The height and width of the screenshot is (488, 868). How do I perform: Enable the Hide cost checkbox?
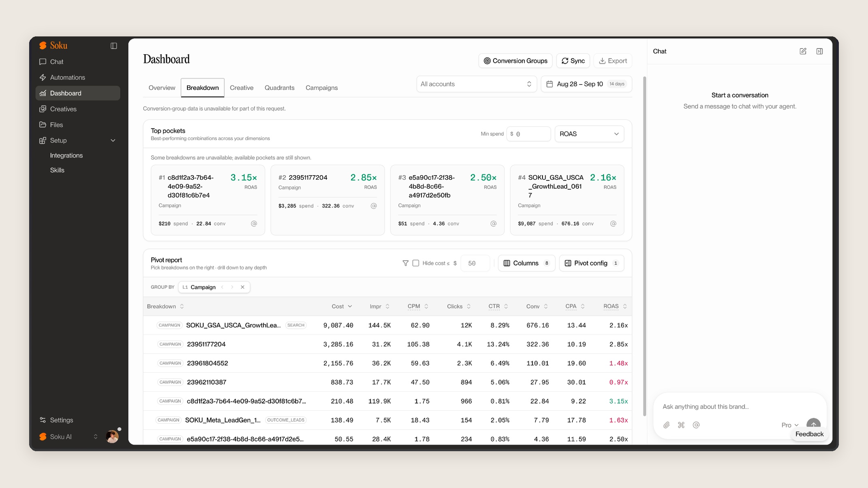point(416,263)
